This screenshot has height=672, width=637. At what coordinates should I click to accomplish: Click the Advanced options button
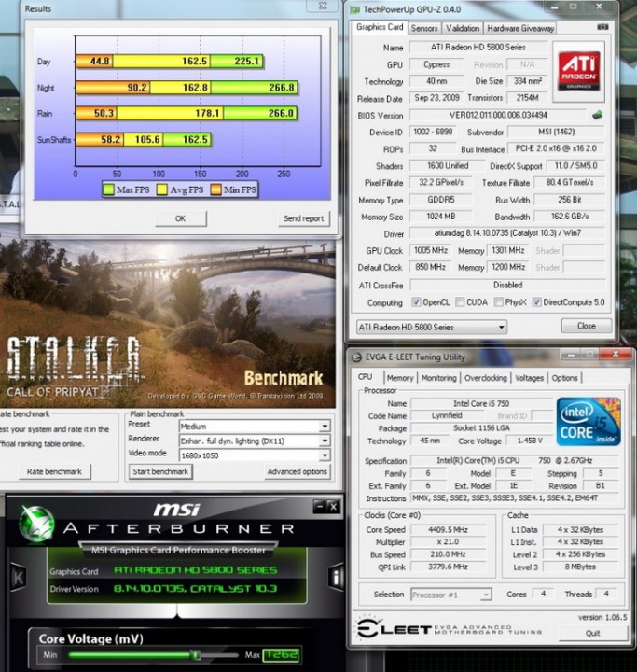coord(297,471)
